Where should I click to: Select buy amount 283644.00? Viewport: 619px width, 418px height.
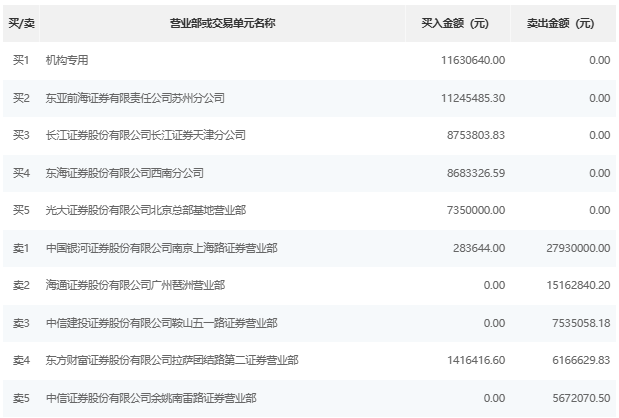[479, 248]
